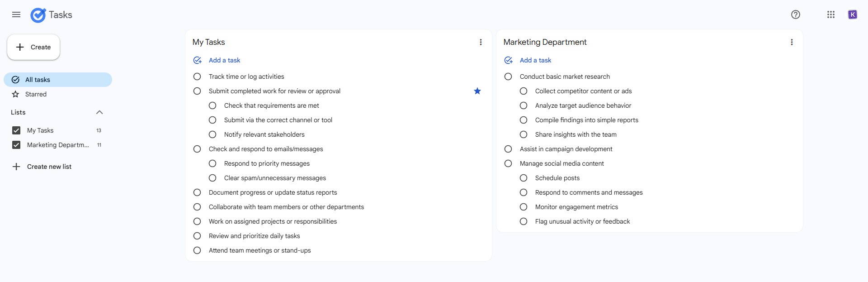The width and height of the screenshot is (868, 282).
Task: Mark Submit completed work for review complete
Action: click(197, 91)
